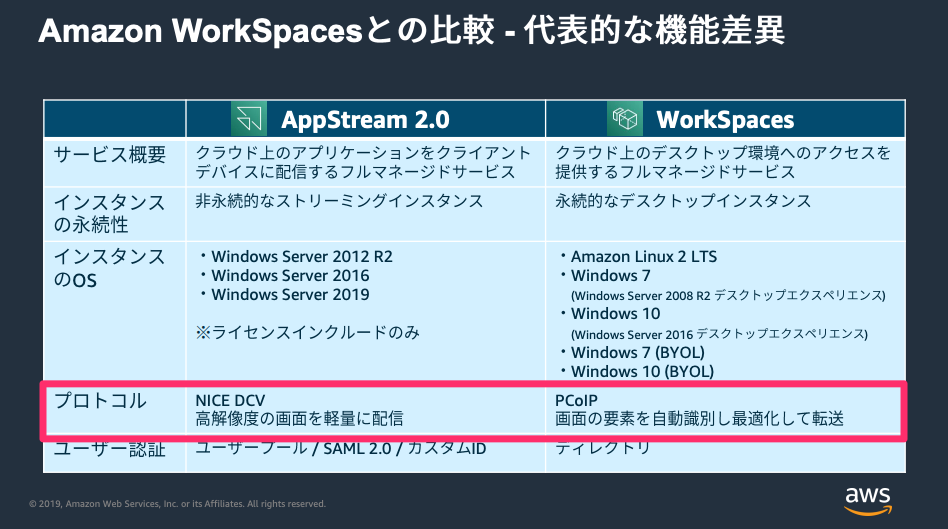
Task: Click 'ユーザープール / SAML 2.0 / カスタムID' cell
Action: coord(341,449)
